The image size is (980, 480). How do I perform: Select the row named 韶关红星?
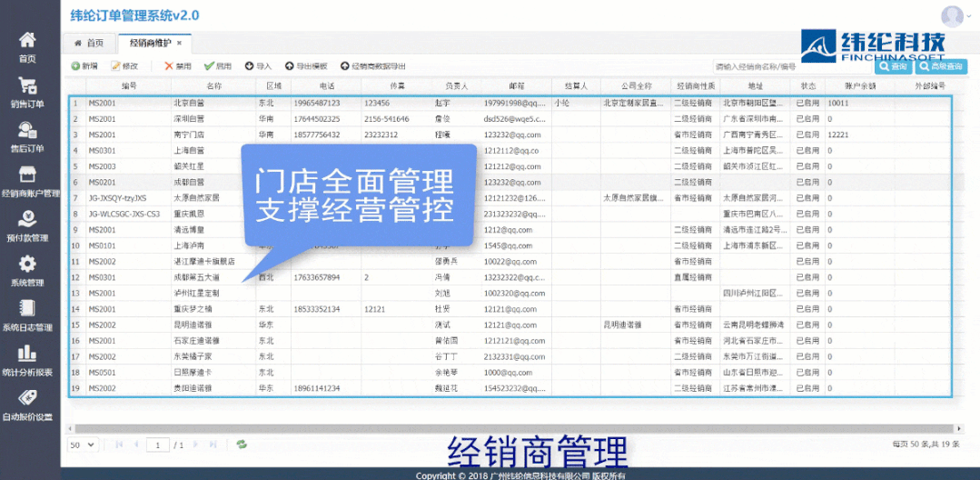pos(510,166)
